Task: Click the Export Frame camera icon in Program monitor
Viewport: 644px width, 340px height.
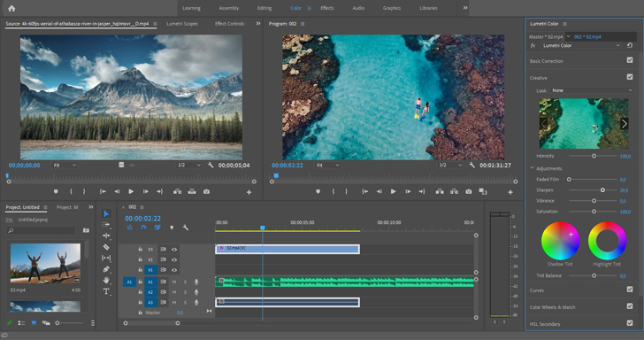Action: tap(468, 191)
